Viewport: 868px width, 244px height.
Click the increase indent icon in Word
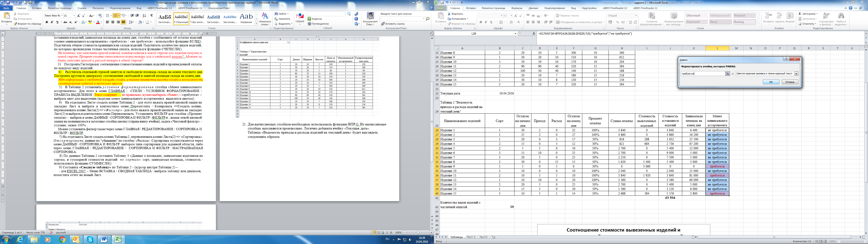137,16
